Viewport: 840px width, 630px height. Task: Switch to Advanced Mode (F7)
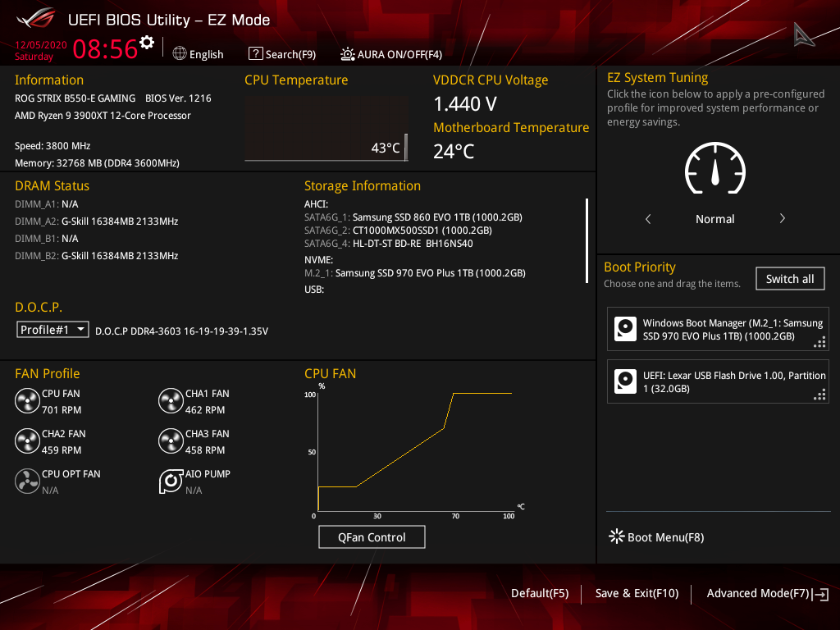(757, 593)
